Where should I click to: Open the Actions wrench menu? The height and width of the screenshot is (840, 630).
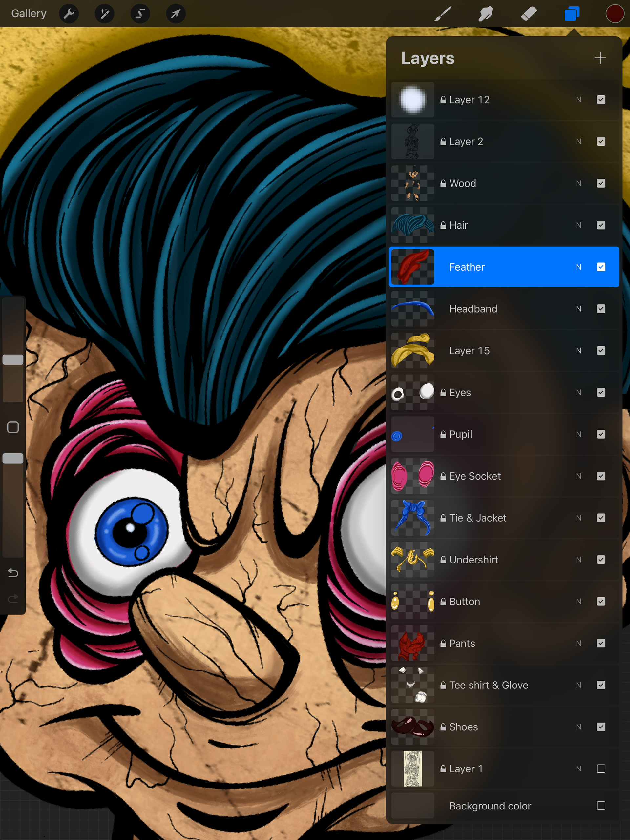tap(69, 14)
